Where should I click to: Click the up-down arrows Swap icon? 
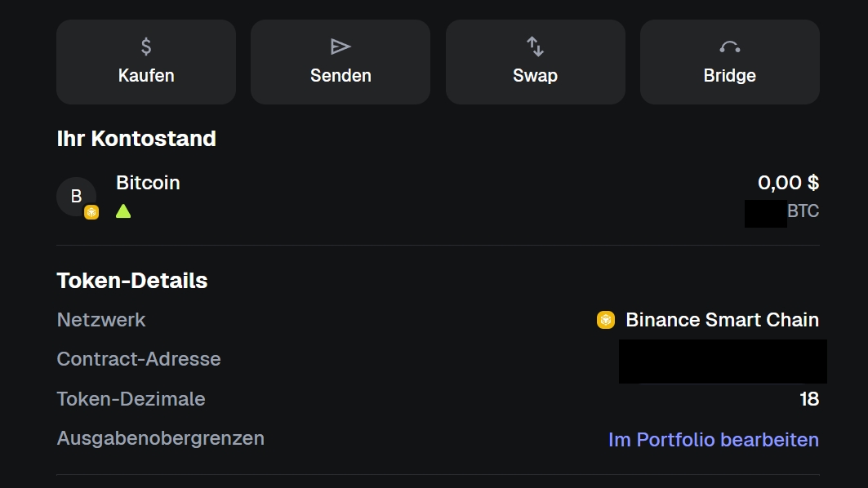[x=535, y=47]
